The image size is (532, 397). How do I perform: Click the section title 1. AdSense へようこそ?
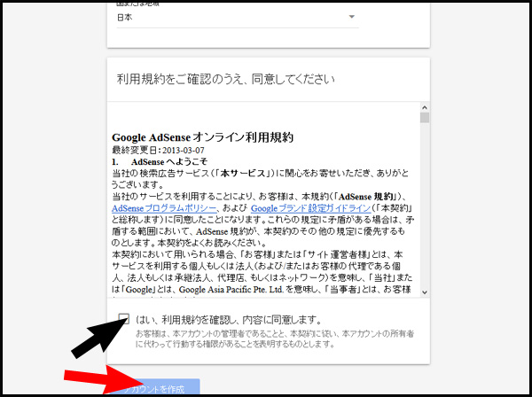[160, 161]
